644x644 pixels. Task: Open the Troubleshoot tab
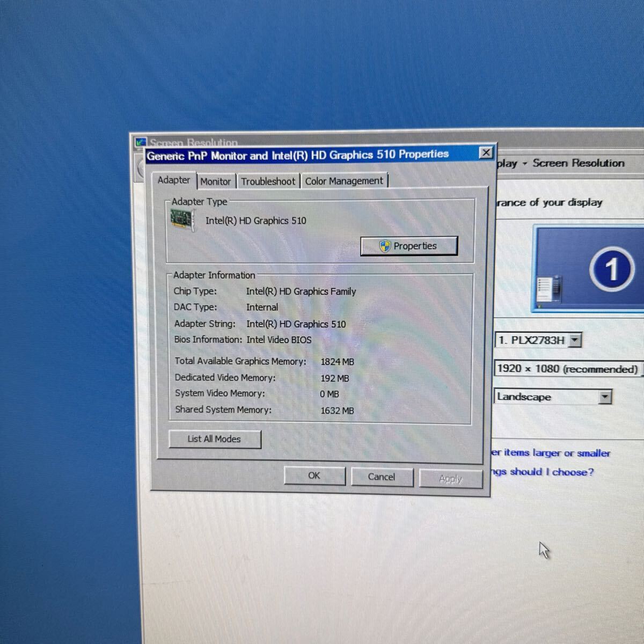pyautogui.click(x=268, y=181)
